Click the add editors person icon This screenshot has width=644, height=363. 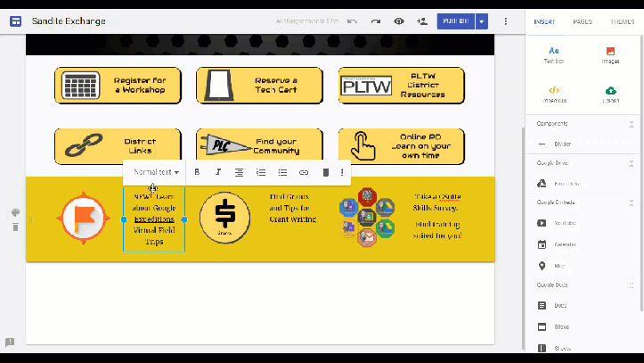pyautogui.click(x=421, y=21)
